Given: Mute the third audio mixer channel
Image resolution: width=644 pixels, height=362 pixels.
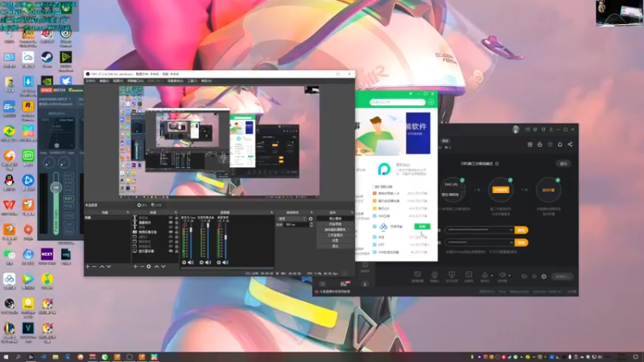Looking at the screenshot, I should point(225,262).
